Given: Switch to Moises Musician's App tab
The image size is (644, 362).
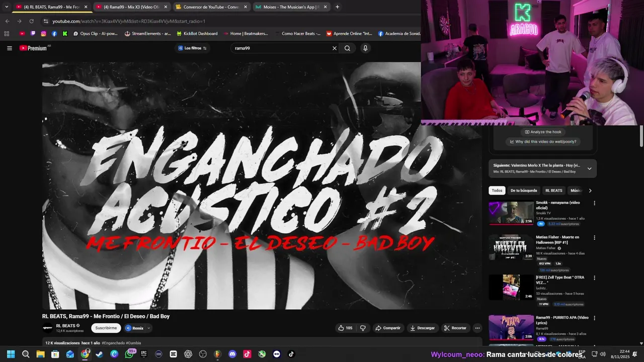Looking at the screenshot, I should pyautogui.click(x=291, y=7).
